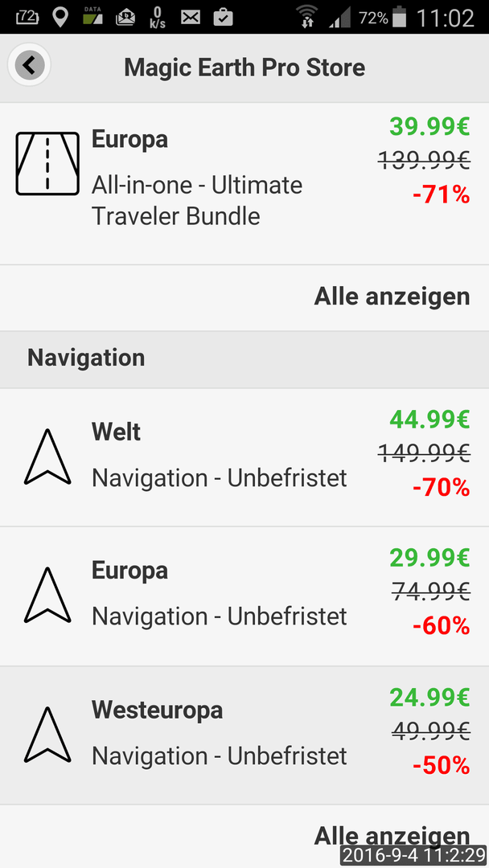Screen dimensions: 489x868
Task: Open the Europa All-in-one Ultimate Traveler Bundle
Action: [244, 184]
